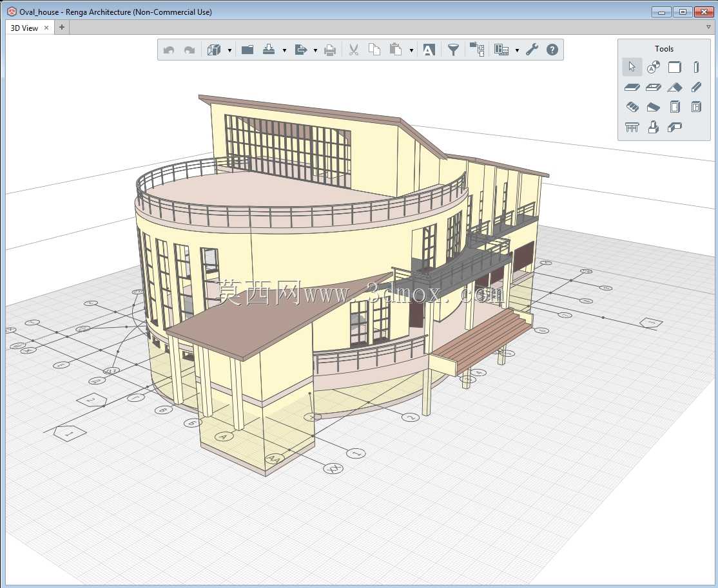Open the filter funnel icon
Image resolution: width=718 pixels, height=588 pixels.
click(453, 50)
